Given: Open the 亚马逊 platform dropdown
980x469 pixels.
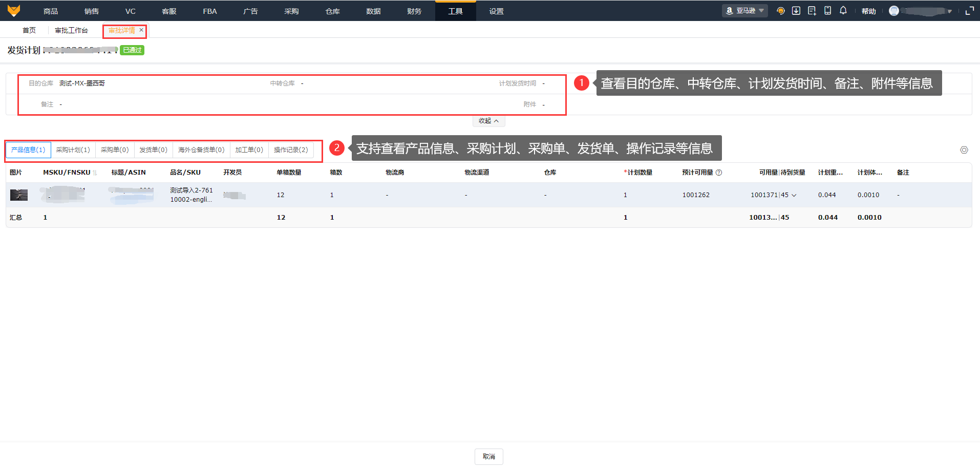Looking at the screenshot, I should click(x=745, y=11).
